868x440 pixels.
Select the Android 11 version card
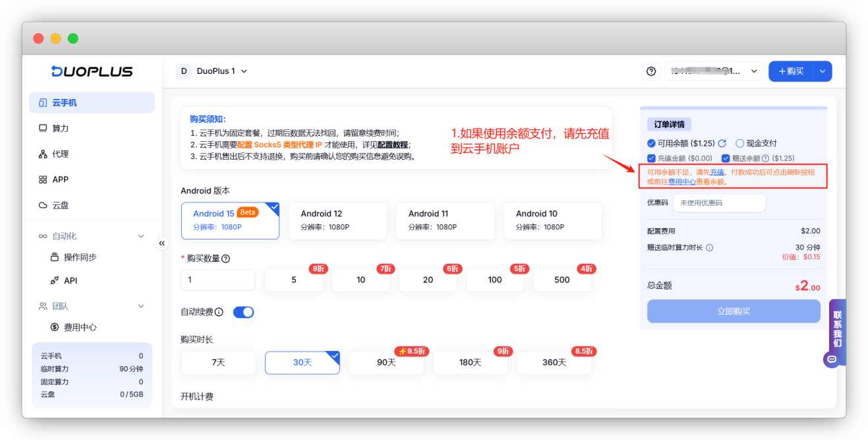click(x=445, y=220)
